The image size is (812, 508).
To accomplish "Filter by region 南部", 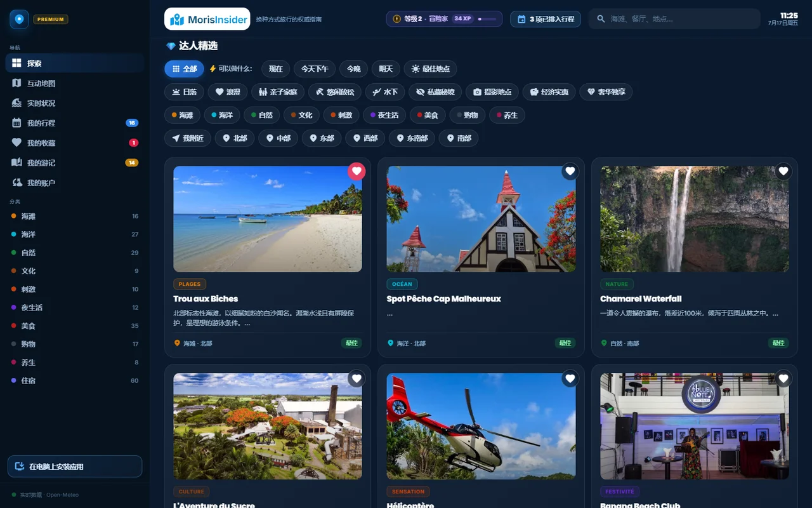I will [x=459, y=138].
